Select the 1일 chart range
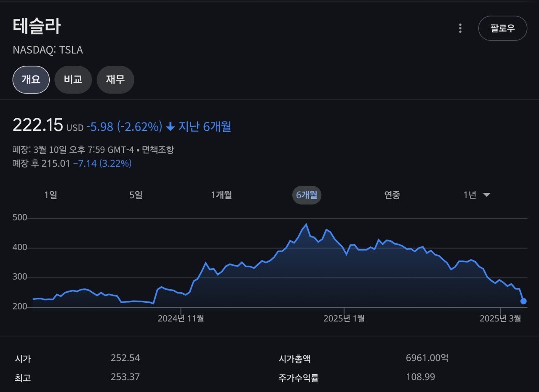 (51, 195)
